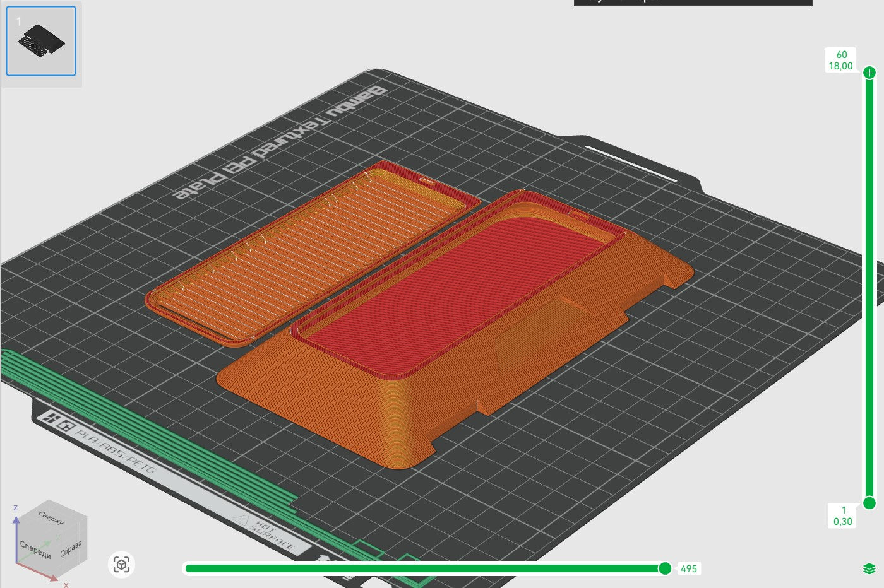Click the 60 / 18,00 layer label

click(x=841, y=61)
